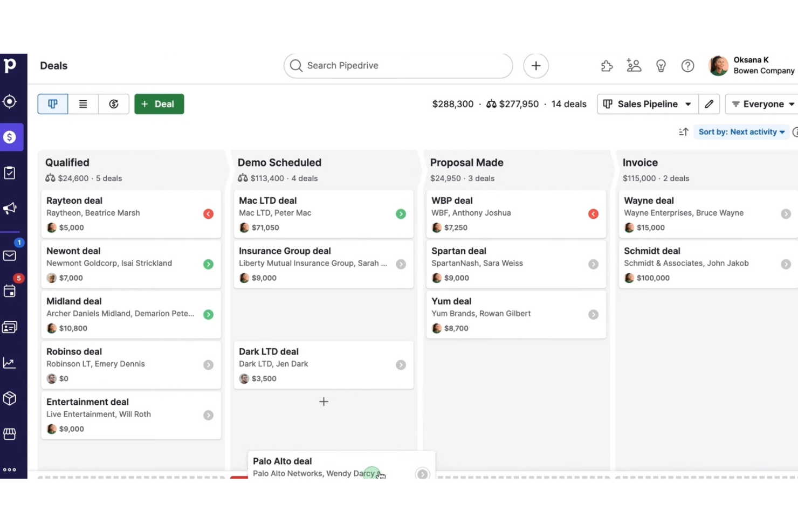Click grey activity icon on Schmidt deal

(x=786, y=264)
